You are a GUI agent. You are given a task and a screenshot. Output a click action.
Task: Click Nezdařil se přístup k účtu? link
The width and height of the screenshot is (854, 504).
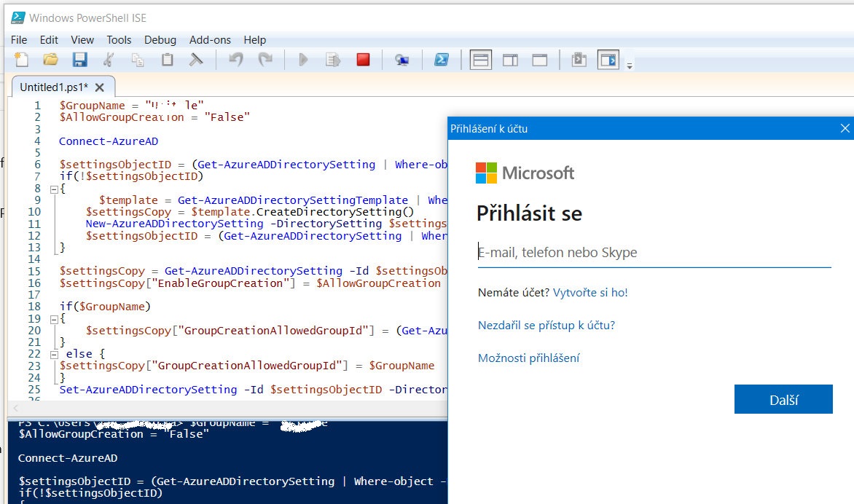click(547, 325)
